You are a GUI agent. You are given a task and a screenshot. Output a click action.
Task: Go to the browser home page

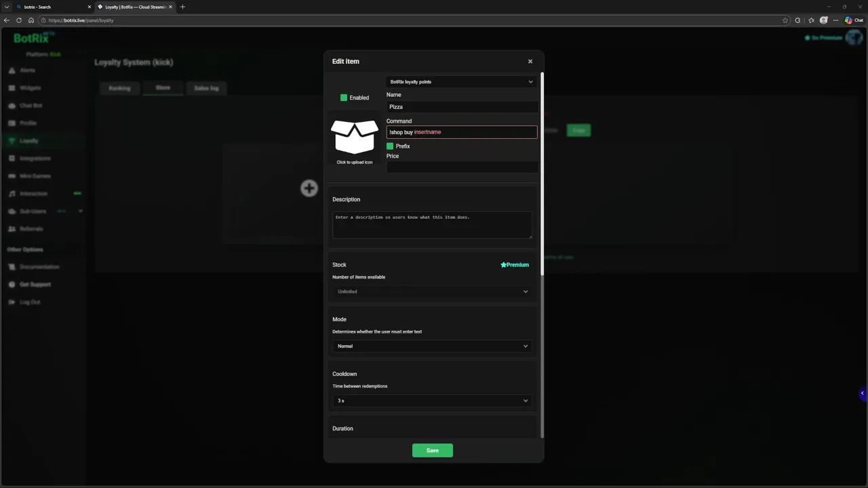31,20
